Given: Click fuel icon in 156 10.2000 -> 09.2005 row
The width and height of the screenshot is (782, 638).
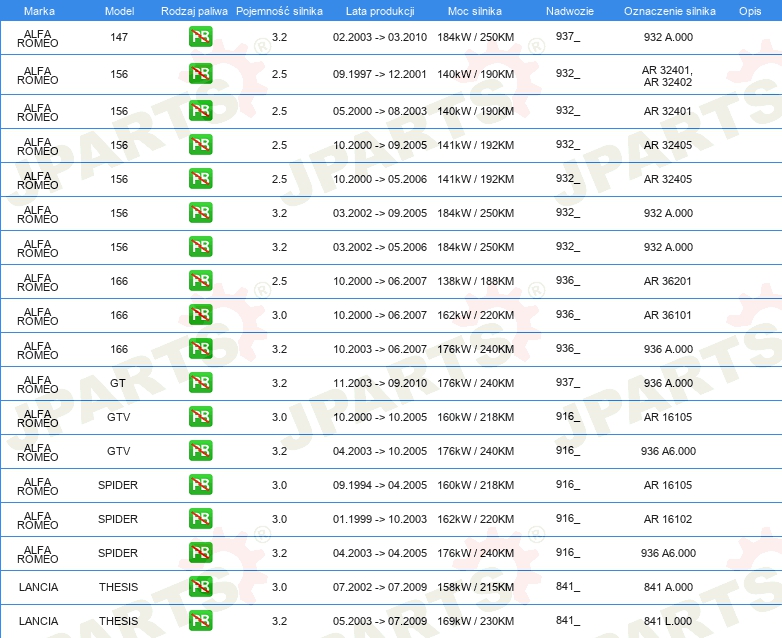Looking at the screenshot, I should [200, 145].
